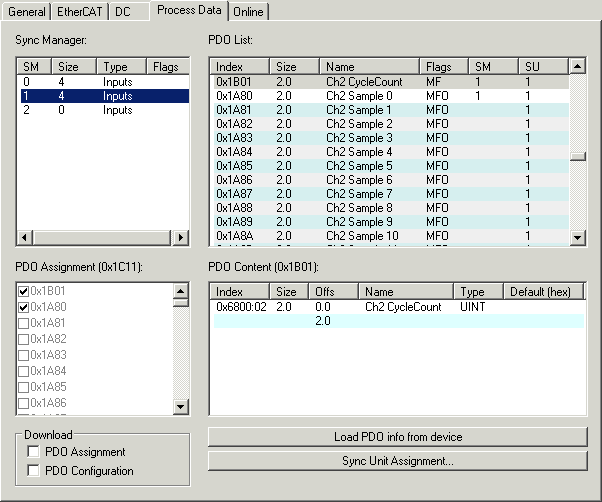Switch to the General tab
This screenshot has width=602, height=502.
pos(26,12)
